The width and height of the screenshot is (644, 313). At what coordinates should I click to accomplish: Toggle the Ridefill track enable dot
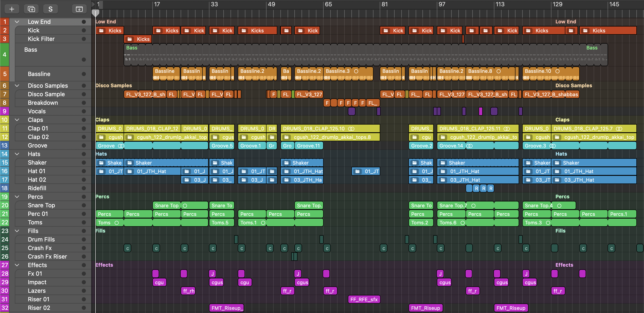pyautogui.click(x=84, y=188)
